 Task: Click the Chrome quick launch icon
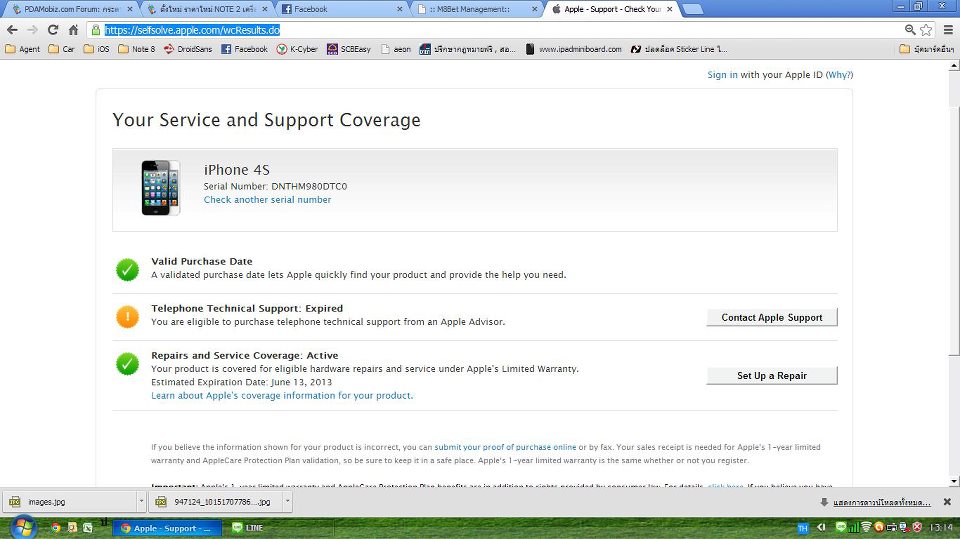click(56, 527)
